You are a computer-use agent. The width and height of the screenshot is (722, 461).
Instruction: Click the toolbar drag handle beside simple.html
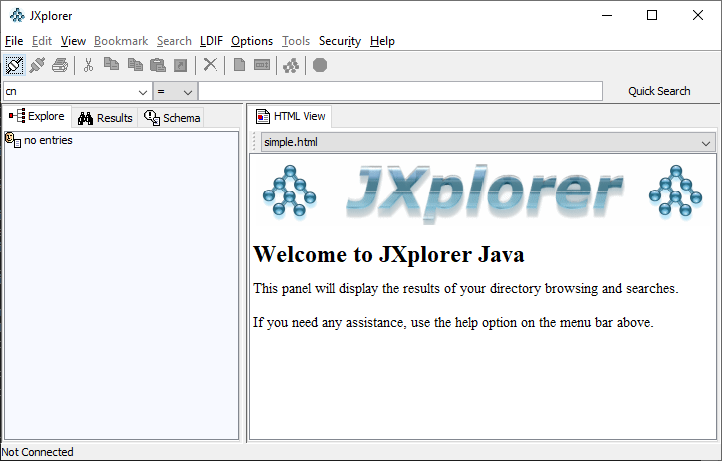click(x=254, y=142)
